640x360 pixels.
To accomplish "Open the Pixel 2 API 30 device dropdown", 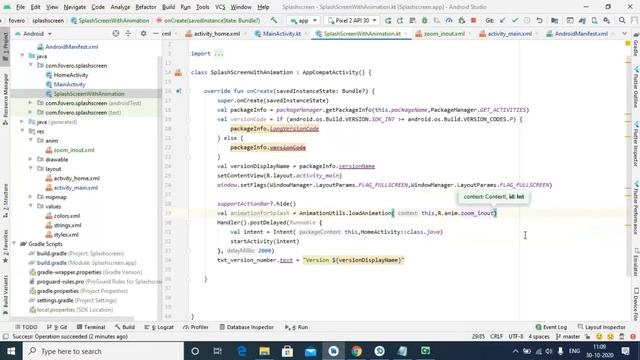I will [x=352, y=20].
